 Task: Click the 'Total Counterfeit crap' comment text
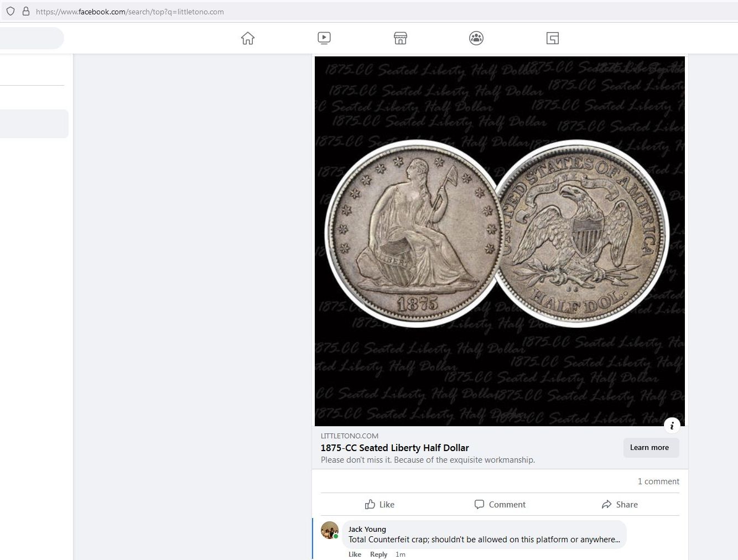coord(484,540)
